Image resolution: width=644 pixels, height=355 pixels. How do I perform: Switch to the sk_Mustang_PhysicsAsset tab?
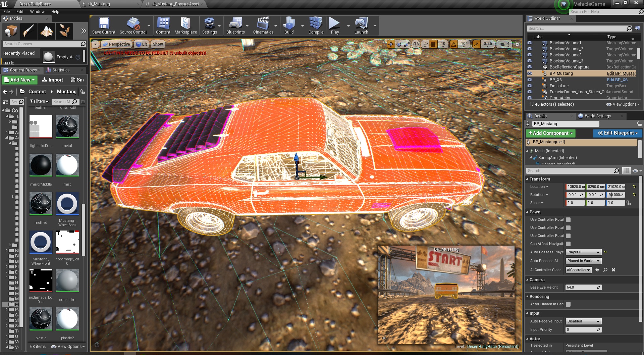pyautogui.click(x=175, y=4)
